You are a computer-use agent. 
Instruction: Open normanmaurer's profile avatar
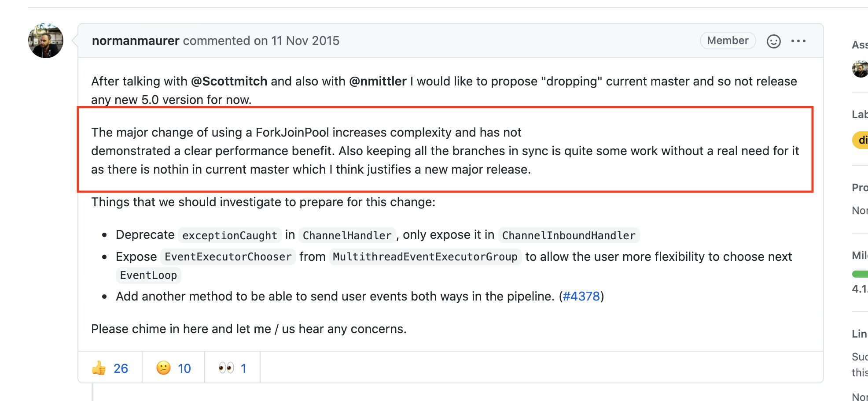[x=46, y=41]
